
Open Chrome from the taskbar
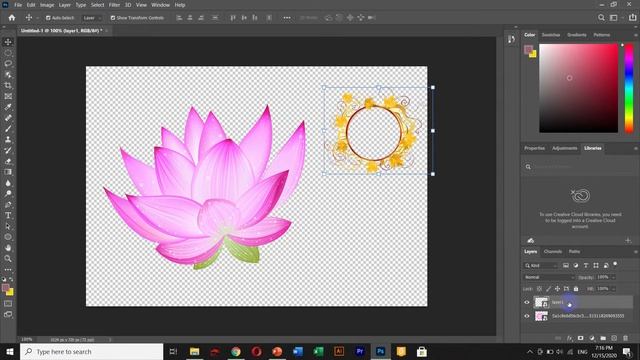pyautogui.click(x=236, y=351)
